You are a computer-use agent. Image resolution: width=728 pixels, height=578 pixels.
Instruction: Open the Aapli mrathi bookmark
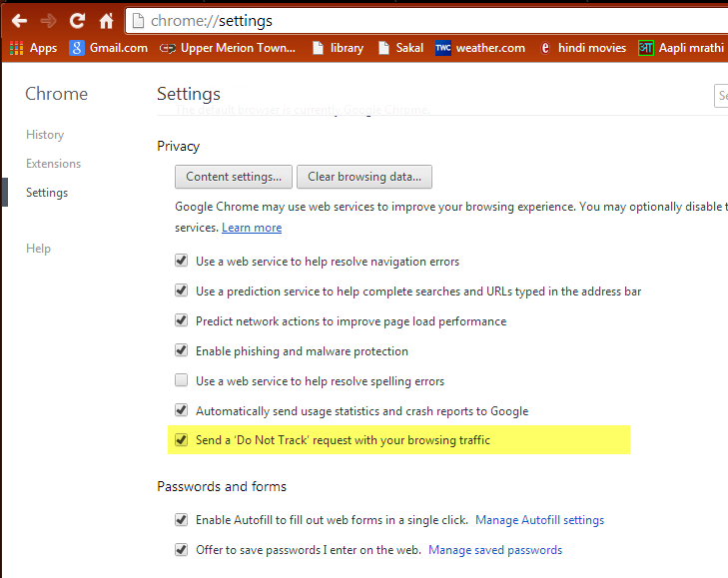coord(681,48)
